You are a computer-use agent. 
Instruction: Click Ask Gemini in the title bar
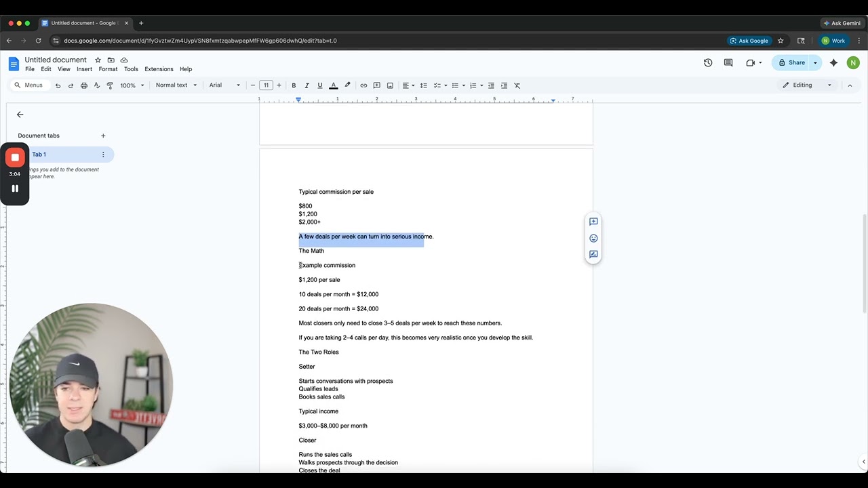pyautogui.click(x=842, y=23)
